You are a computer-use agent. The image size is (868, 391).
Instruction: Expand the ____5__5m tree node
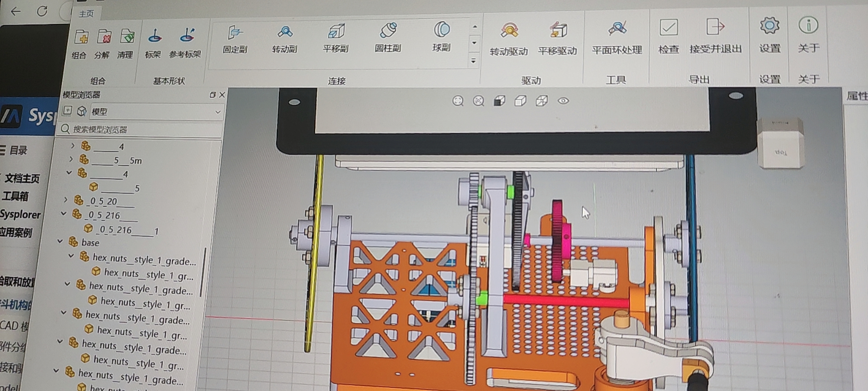pyautogui.click(x=71, y=159)
